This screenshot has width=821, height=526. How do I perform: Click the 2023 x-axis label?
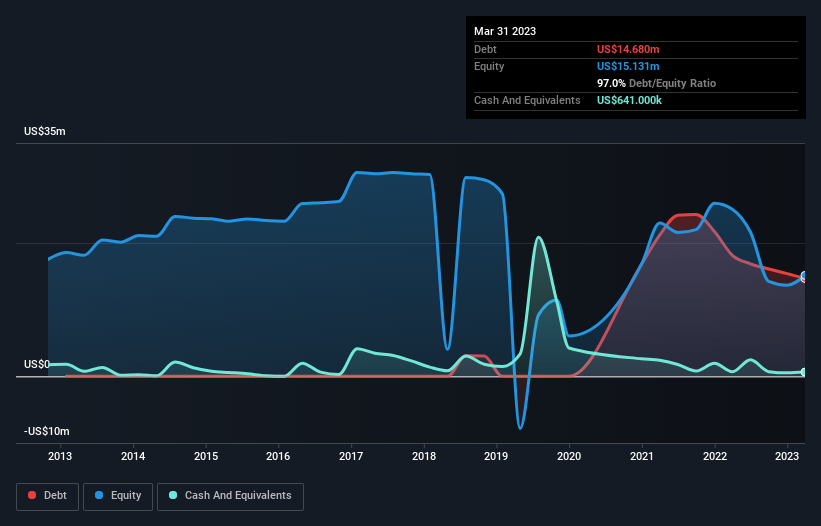point(787,456)
